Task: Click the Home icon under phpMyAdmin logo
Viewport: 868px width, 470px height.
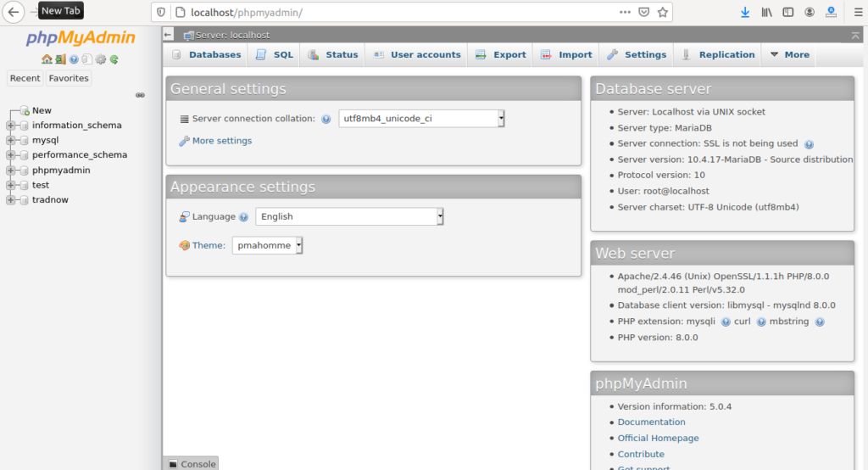Action: tap(47, 59)
